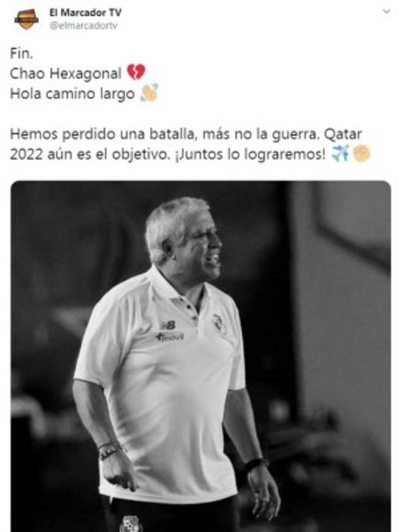Click the bracelet on the coach's wrist
The height and width of the screenshot is (532, 399).
(109, 450)
